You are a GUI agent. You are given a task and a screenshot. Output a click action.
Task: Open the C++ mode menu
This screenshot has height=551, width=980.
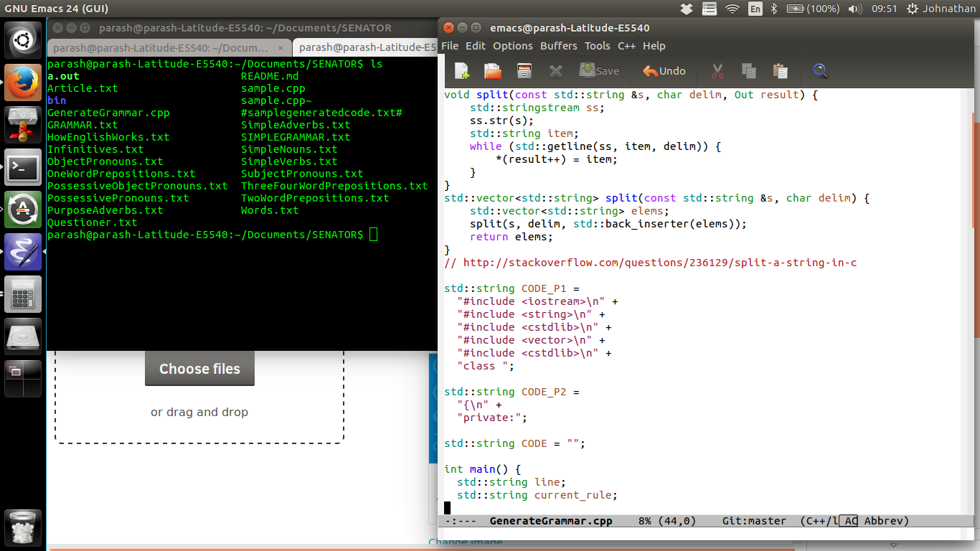pos(626,46)
